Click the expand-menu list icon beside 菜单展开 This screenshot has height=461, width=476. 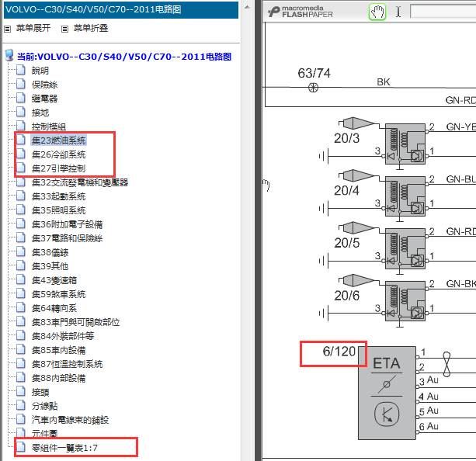pos(8,29)
